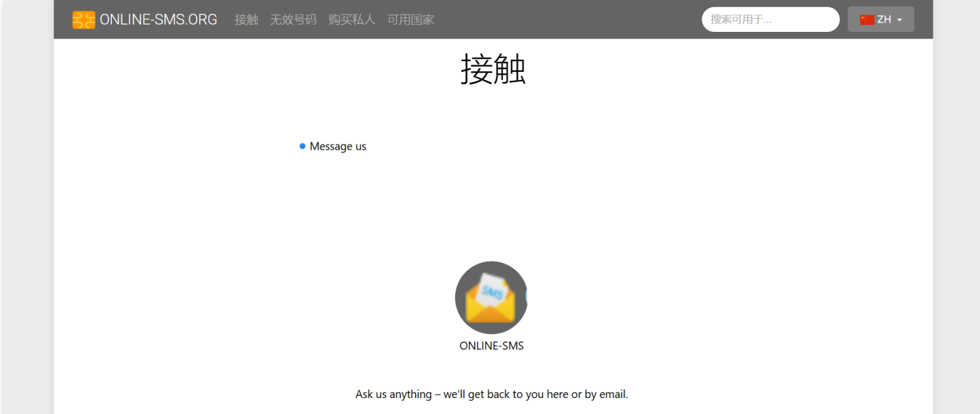Click the ONLINE-SMS name under the avatar
980x414 pixels.
pos(492,346)
